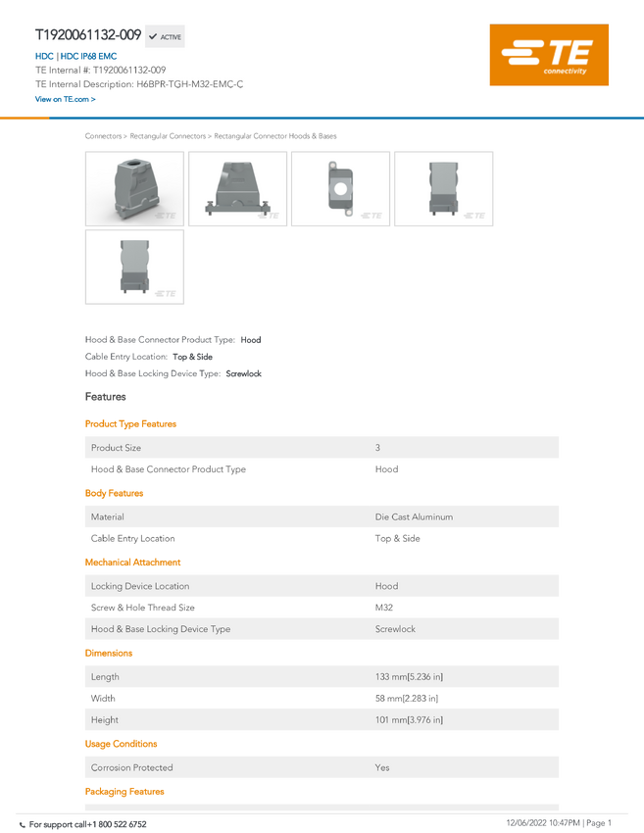This screenshot has height=833, width=644.
Task: Click the TE Connectivity logo
Action: (549, 55)
